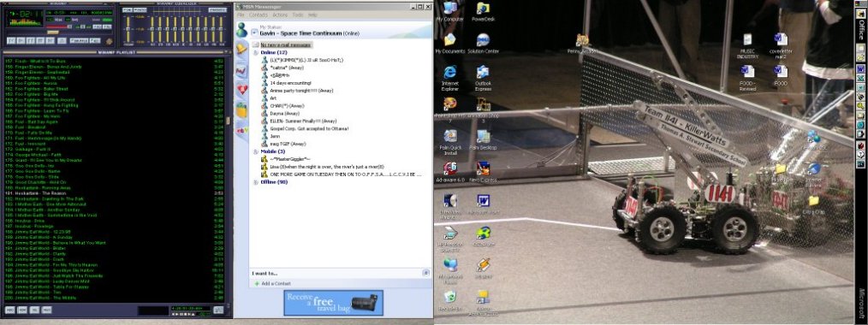868x325 pixels.
Task: Open the Tools menu in MSN Messenger
Action: [298, 15]
